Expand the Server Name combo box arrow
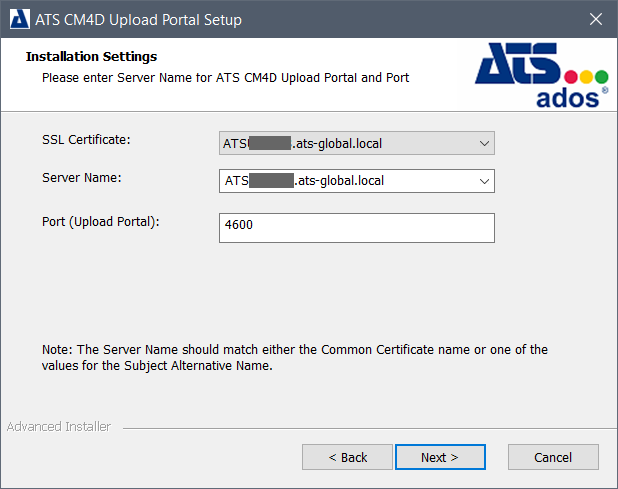The height and width of the screenshot is (489, 618). click(484, 181)
